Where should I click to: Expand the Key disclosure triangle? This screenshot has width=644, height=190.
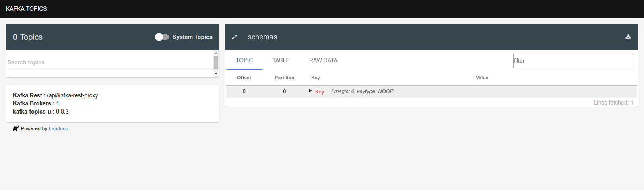tap(310, 91)
